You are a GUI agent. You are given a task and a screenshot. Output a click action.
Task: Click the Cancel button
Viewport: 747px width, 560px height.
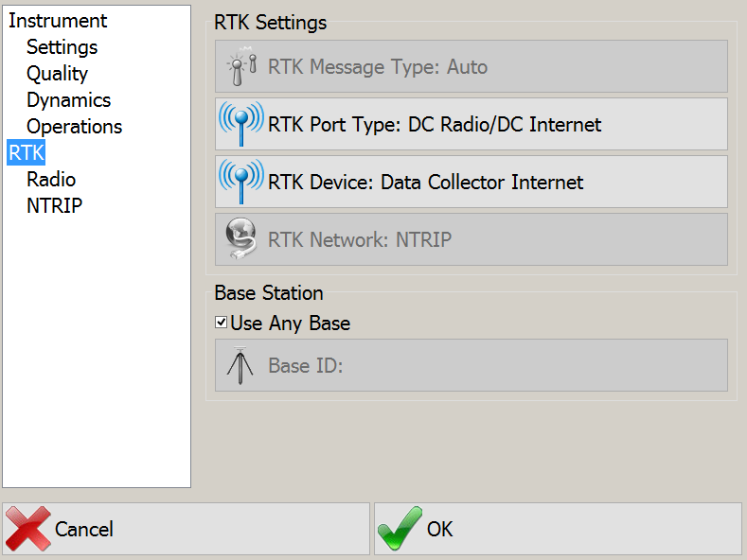click(186, 529)
